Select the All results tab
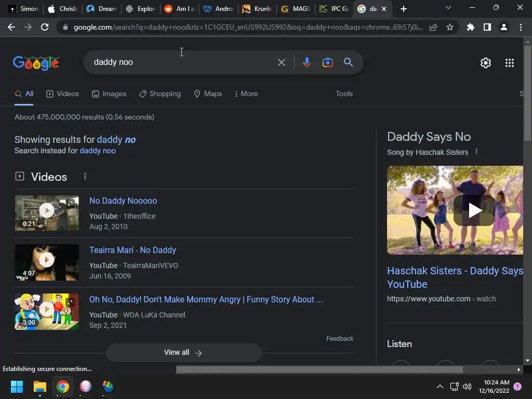The width and height of the screenshot is (532, 399). [24, 94]
